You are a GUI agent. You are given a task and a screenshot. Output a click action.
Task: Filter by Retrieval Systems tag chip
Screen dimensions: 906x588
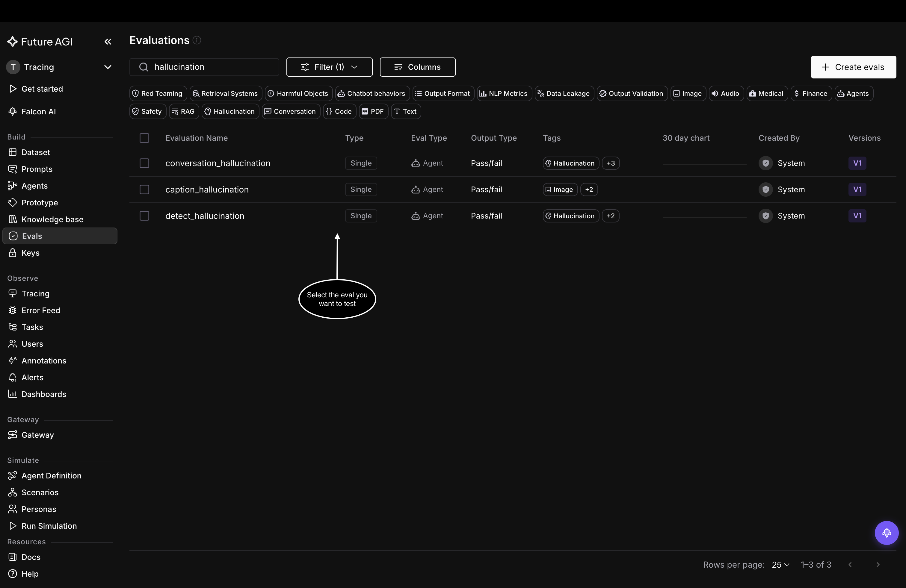pyautogui.click(x=226, y=93)
